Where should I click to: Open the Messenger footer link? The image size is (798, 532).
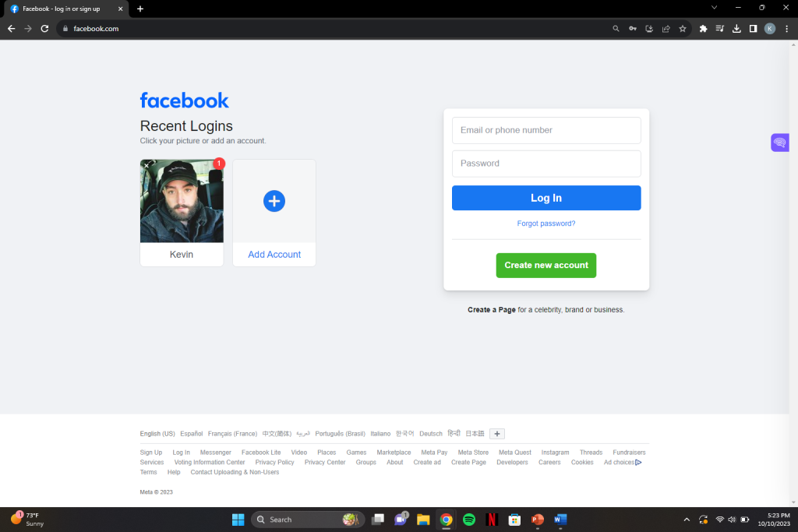[x=215, y=452]
